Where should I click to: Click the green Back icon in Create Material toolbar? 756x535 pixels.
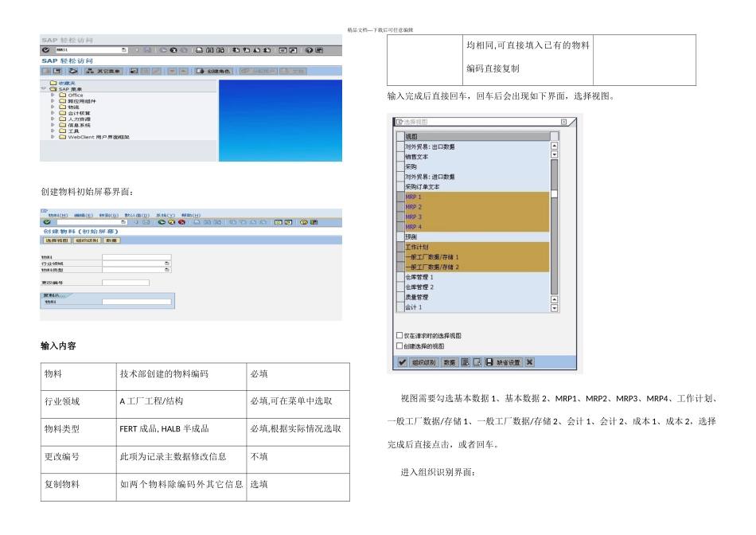tap(162, 222)
